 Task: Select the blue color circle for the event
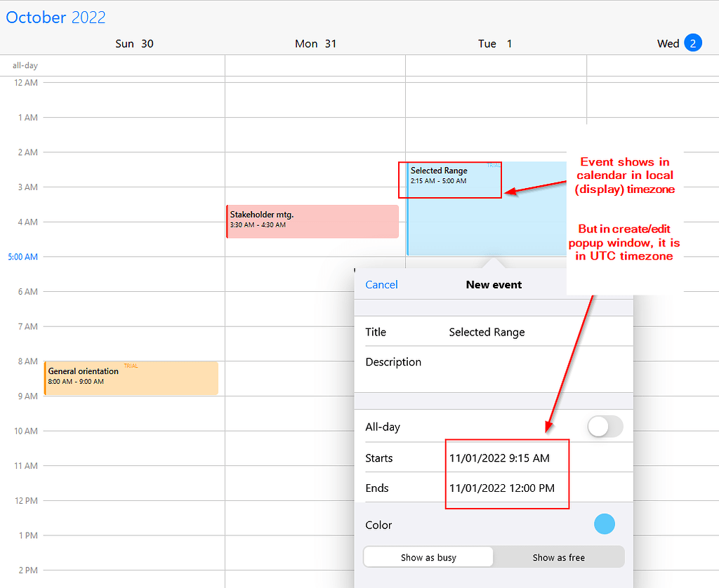click(605, 523)
